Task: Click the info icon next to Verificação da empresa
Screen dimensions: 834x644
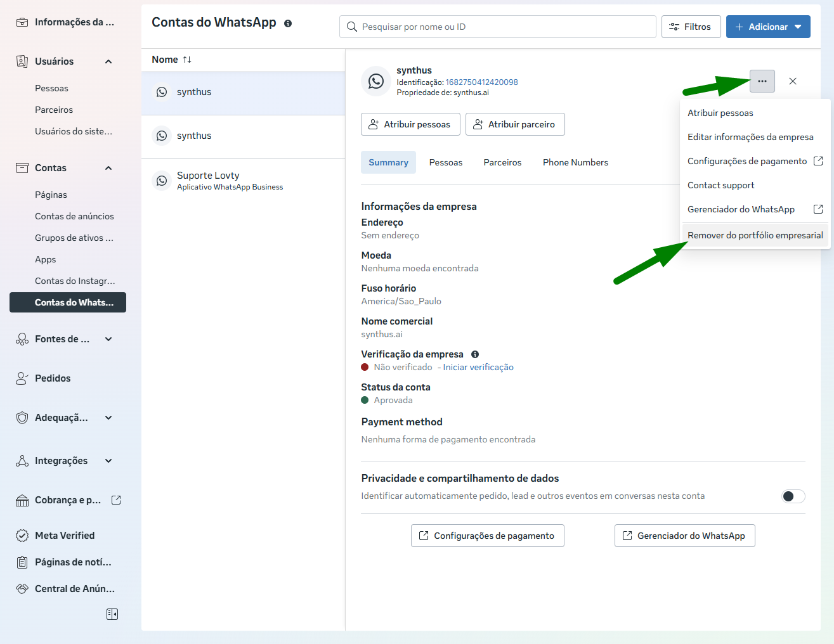Action: (475, 354)
